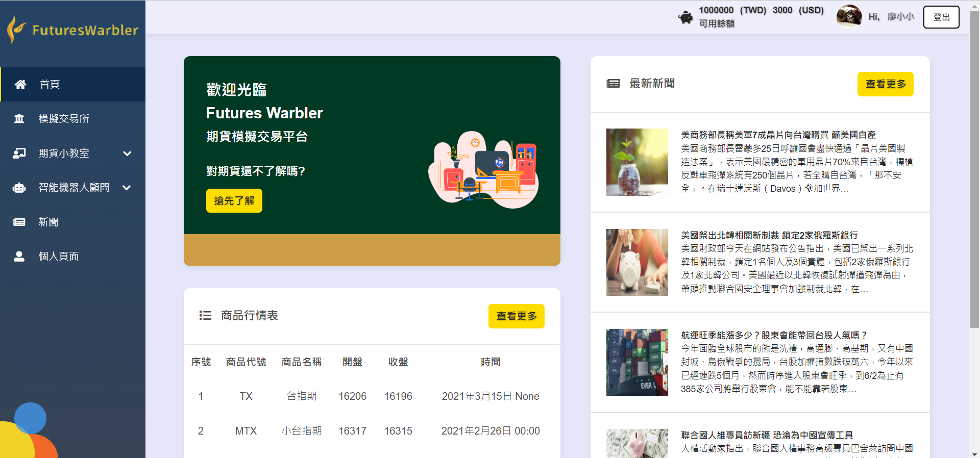Click 查看更多 in 最新新聞 panel
The image size is (980, 458).
[x=885, y=84]
